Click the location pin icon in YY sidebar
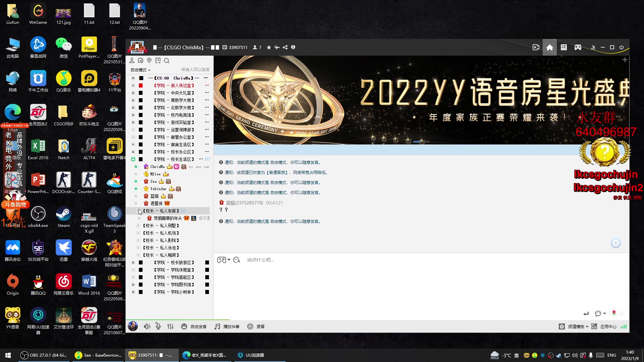 (x=149, y=60)
